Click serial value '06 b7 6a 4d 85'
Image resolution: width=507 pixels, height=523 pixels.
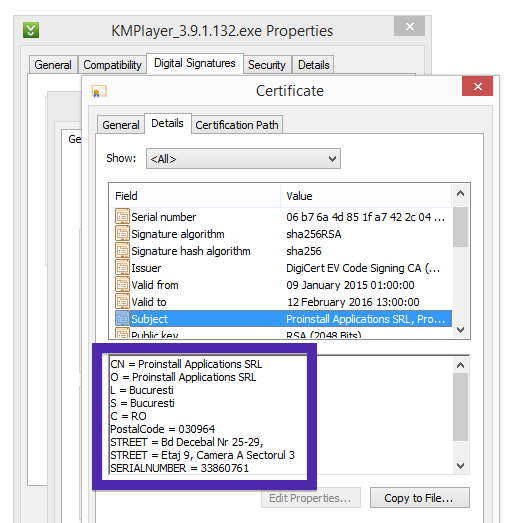365,217
